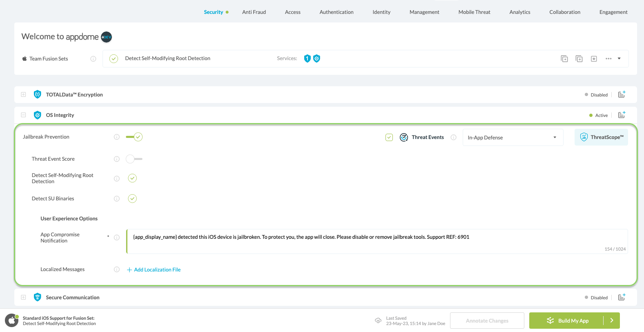The height and width of the screenshot is (332, 644).
Task: Uncheck the Threat Events checkbox
Action: 389,137
